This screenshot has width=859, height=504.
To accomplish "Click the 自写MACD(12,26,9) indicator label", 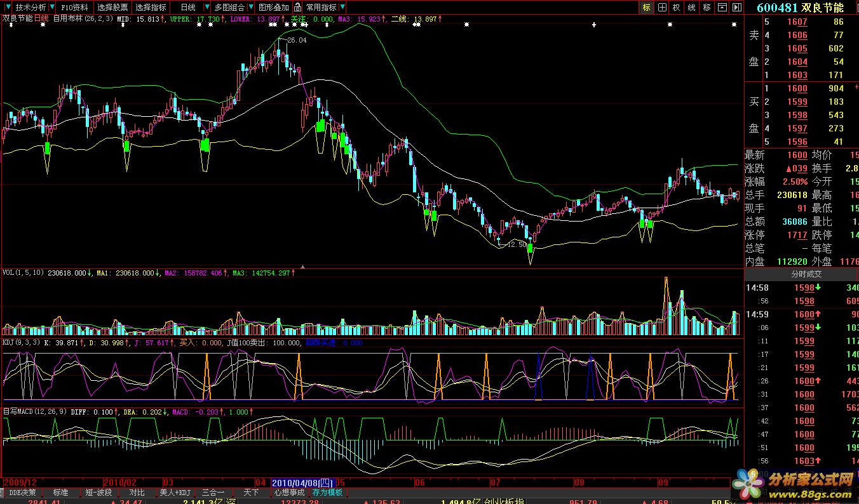I will point(34,411).
